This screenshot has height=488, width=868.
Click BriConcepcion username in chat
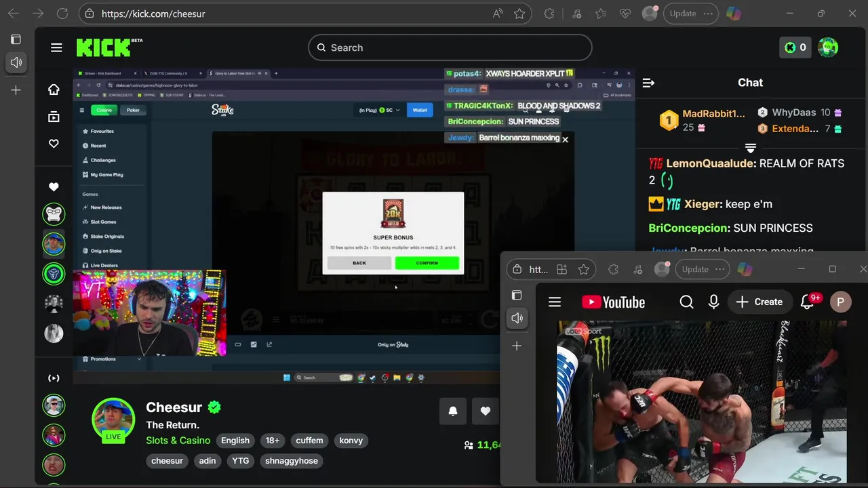coord(688,228)
